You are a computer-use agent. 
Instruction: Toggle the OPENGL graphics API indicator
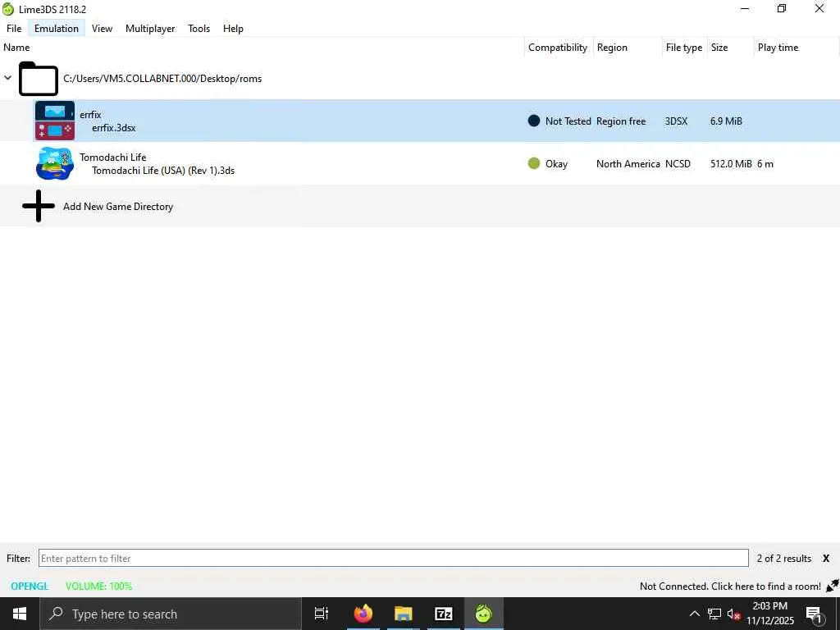(x=30, y=586)
